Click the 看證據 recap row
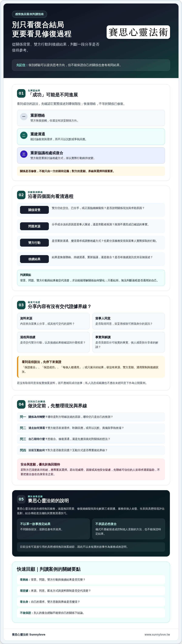Image resolution: width=182 pixels, height=644 pixels. coord(91,591)
